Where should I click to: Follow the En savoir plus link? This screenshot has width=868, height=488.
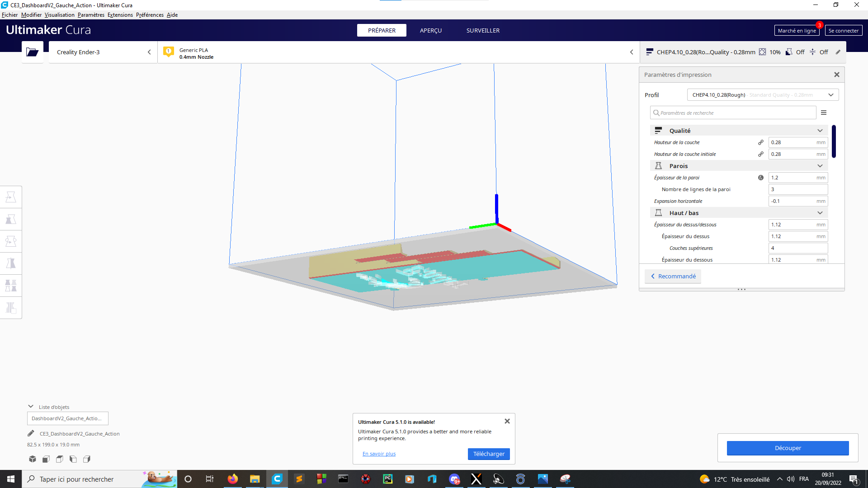point(379,454)
